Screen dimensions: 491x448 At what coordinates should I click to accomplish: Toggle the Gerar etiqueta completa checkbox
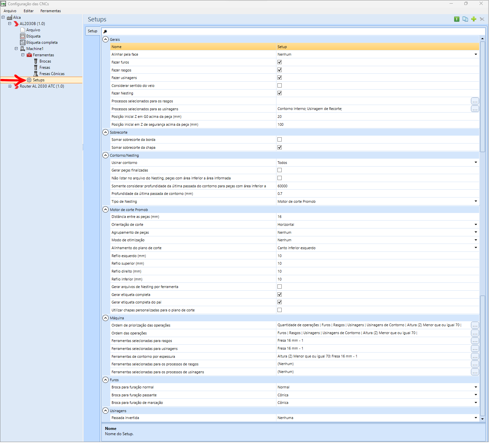pos(279,295)
